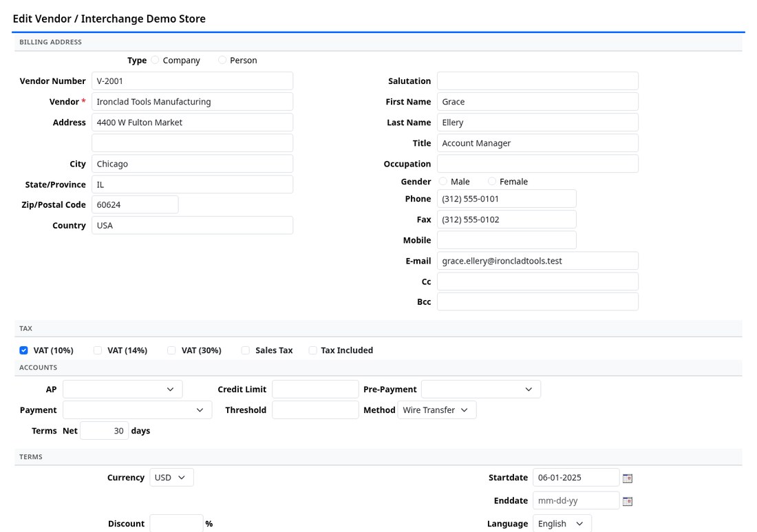Open the Language dropdown showing English
The width and height of the screenshot is (757, 532).
pos(562,524)
